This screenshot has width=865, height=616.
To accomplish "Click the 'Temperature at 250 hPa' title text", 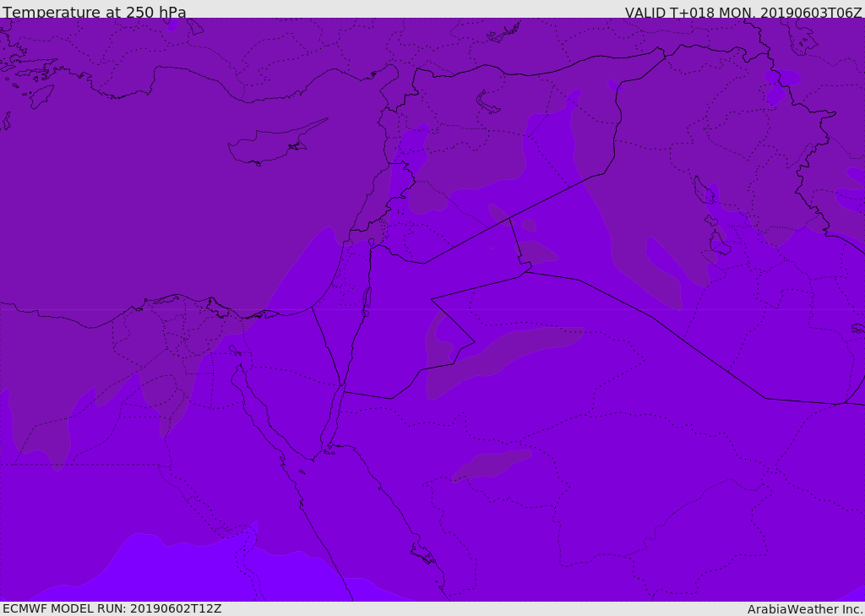I will (95, 12).
